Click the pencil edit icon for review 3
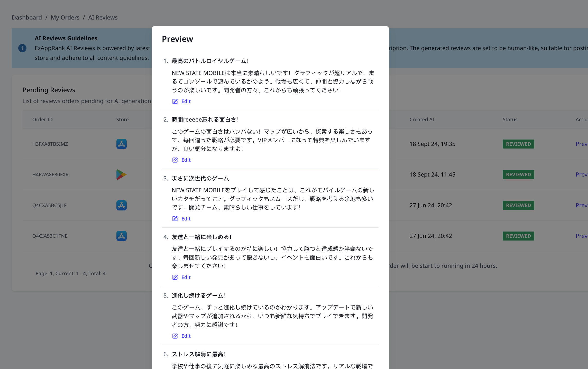The height and width of the screenshot is (369, 588). click(x=175, y=219)
